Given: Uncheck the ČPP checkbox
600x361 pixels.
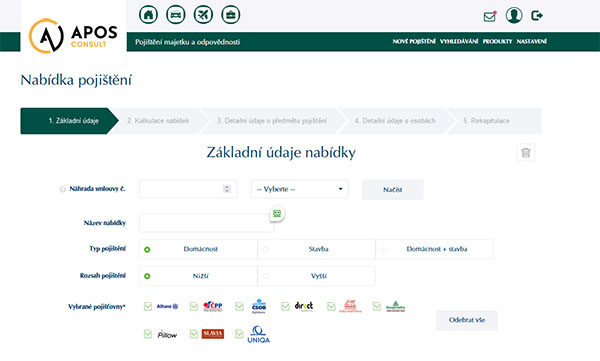Looking at the screenshot, I should click(194, 306).
